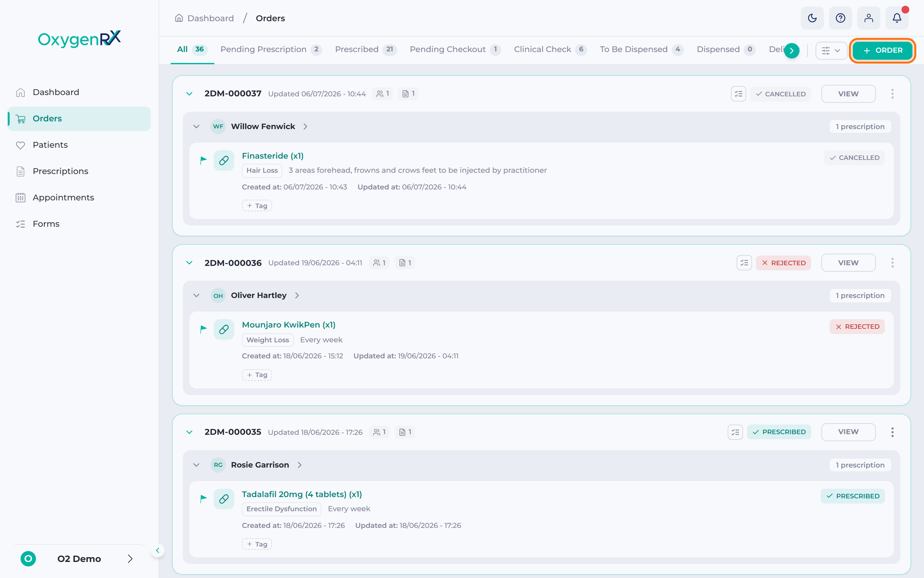
Task: Click prescription count badge on order 2DM-000037
Action: (x=408, y=94)
